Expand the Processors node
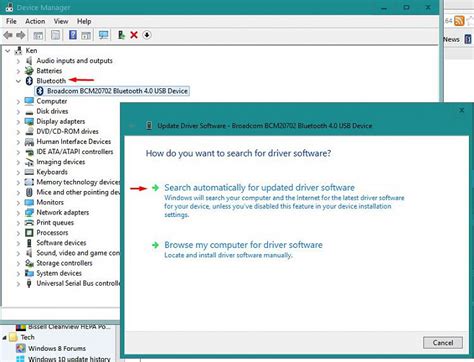474x362 pixels. click(x=18, y=233)
